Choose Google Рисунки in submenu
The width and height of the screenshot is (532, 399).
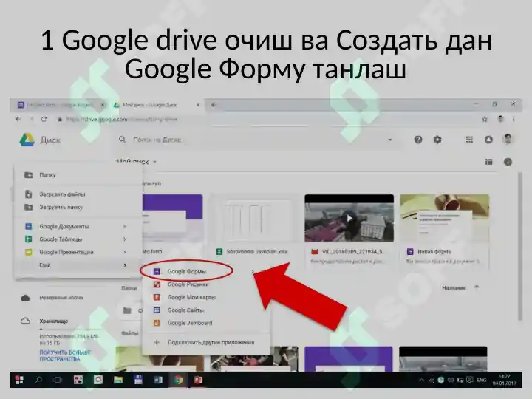pyautogui.click(x=206, y=284)
